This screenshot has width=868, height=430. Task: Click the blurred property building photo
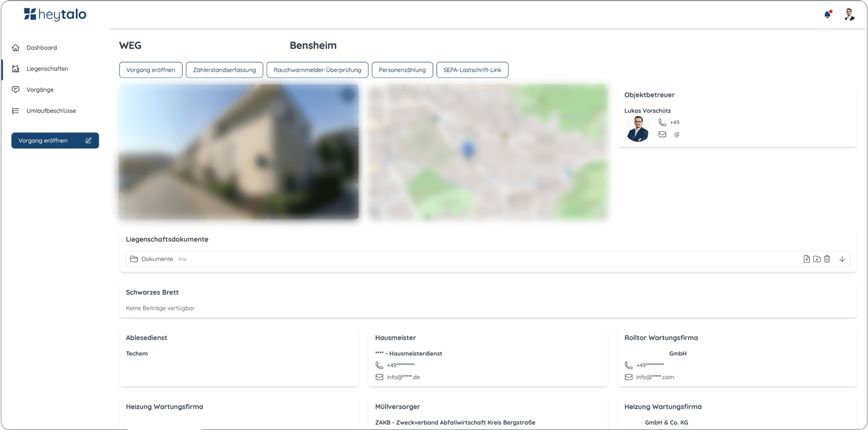click(239, 152)
